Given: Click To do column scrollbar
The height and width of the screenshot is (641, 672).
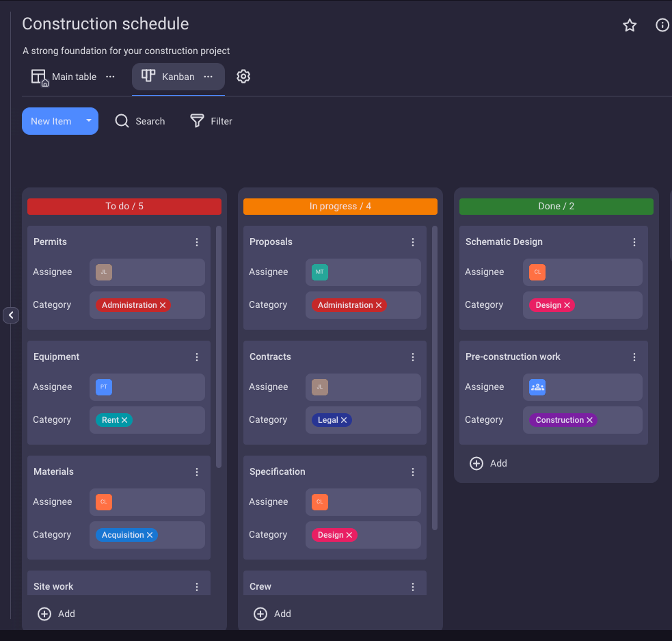Looking at the screenshot, I should click(x=219, y=347).
